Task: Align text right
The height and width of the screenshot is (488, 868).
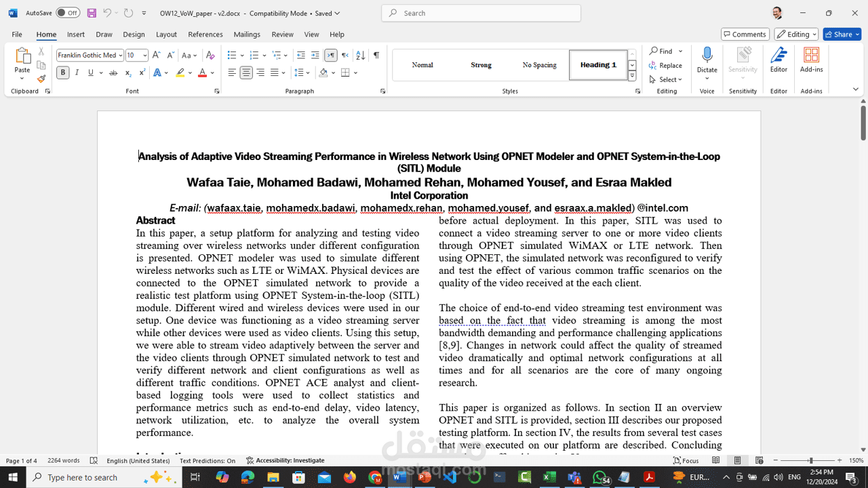Action: tap(260, 73)
